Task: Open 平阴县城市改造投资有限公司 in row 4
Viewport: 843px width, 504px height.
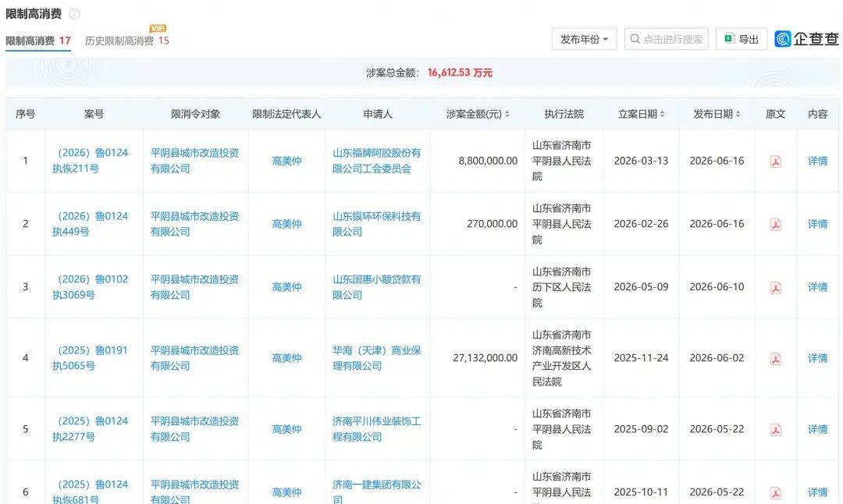Action: point(194,358)
